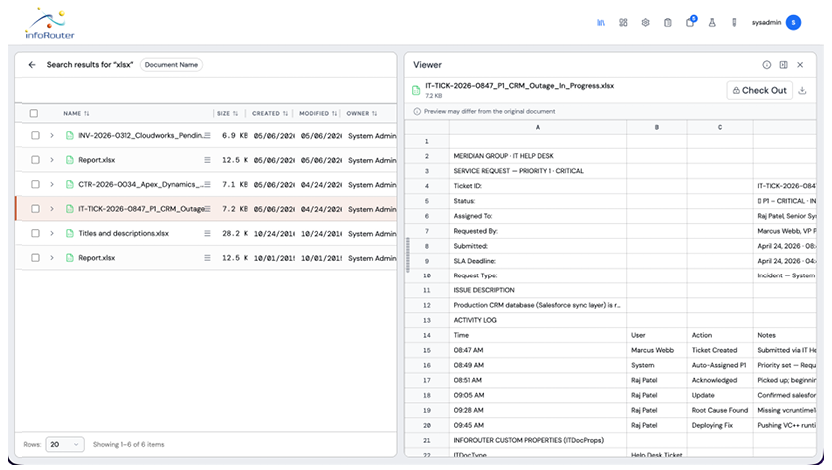
Task: Click Viewer header spreadsheet file icon
Action: pos(417,91)
